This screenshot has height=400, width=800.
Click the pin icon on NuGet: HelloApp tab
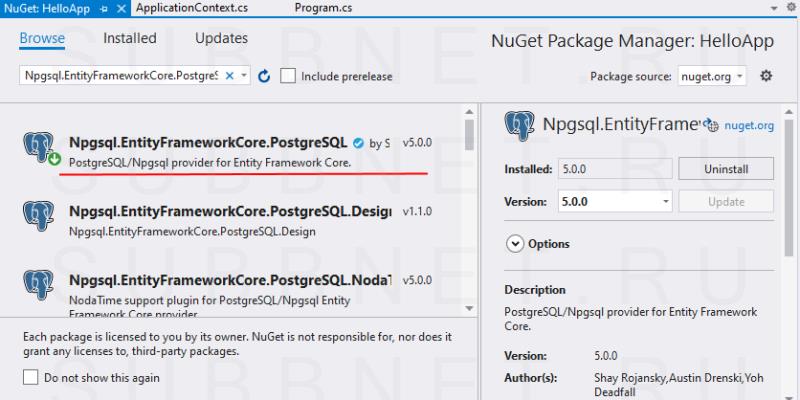point(104,8)
